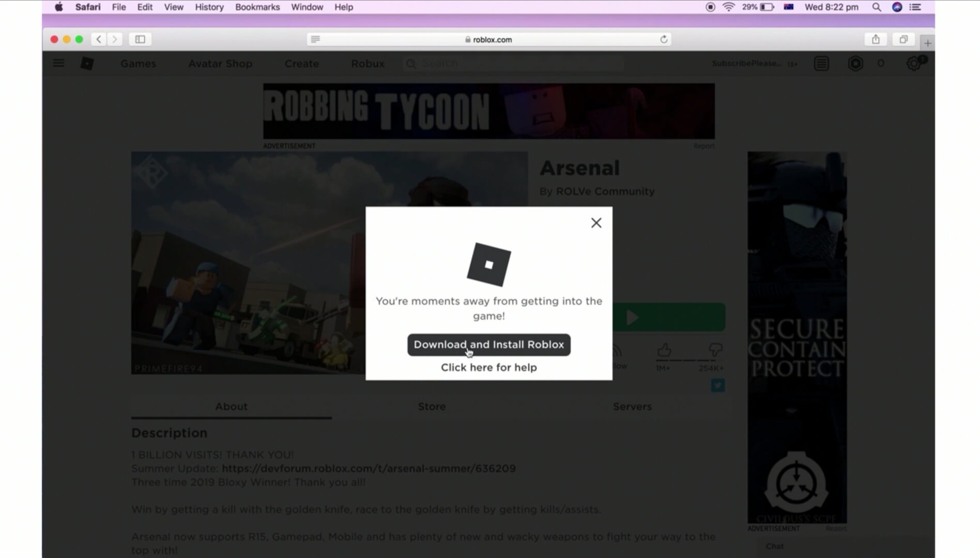
Task: Toggle the Safari sidebar button
Action: [140, 39]
